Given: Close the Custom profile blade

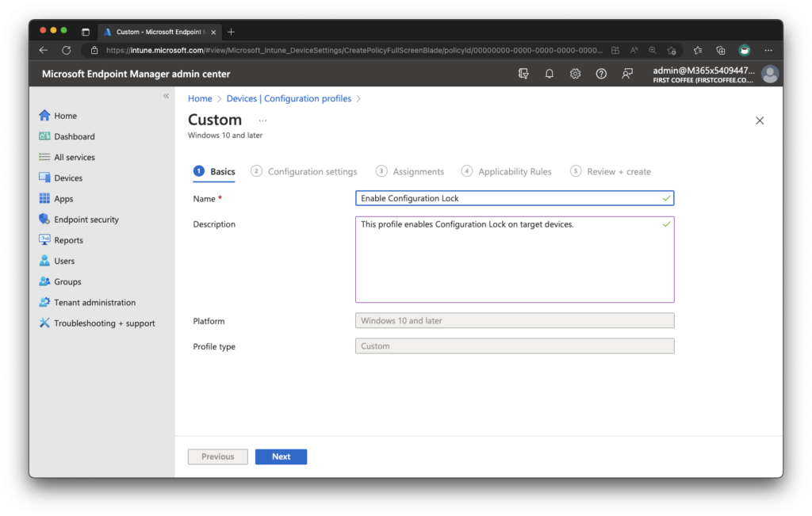Looking at the screenshot, I should [760, 120].
